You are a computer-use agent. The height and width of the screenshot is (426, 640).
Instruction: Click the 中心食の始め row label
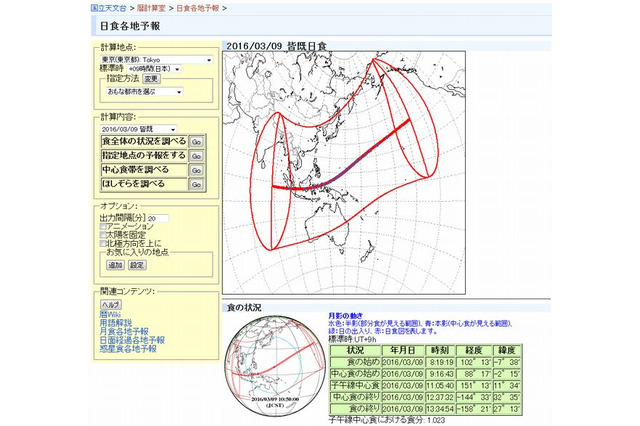pyautogui.click(x=355, y=374)
